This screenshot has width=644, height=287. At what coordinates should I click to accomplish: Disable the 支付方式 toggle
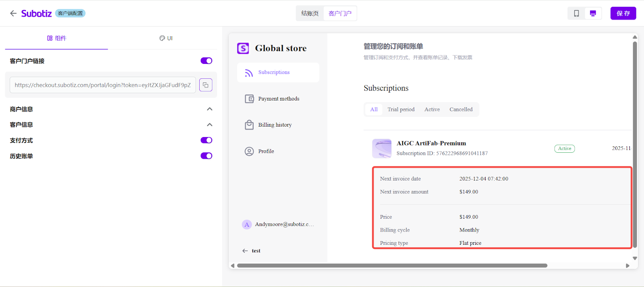pos(206,140)
